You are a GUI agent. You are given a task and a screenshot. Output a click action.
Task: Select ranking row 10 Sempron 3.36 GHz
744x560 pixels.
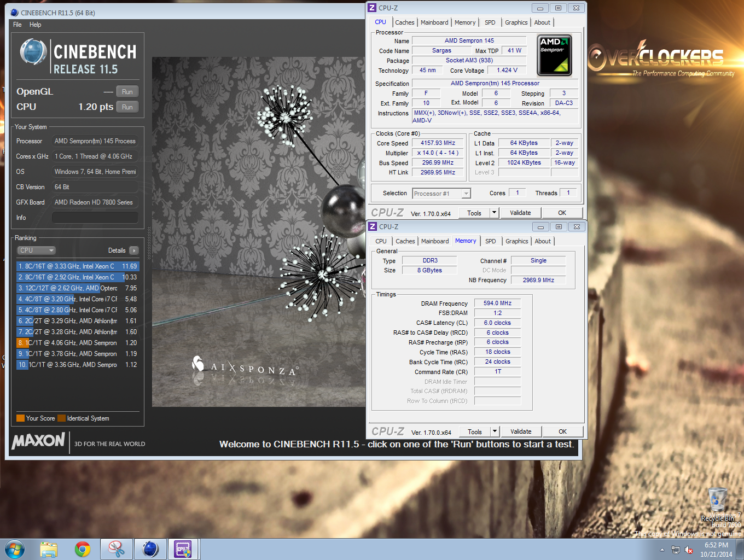tap(78, 365)
